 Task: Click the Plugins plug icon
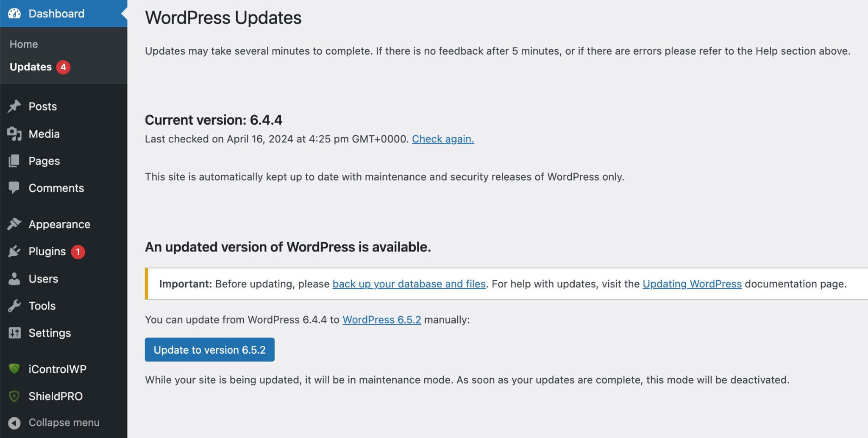(x=14, y=251)
